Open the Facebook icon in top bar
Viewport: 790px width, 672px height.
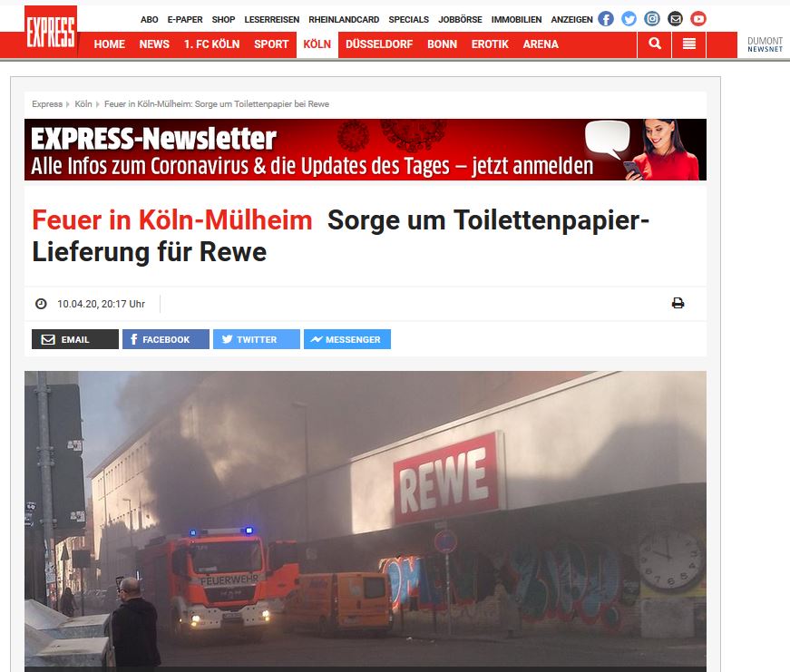pos(606,19)
